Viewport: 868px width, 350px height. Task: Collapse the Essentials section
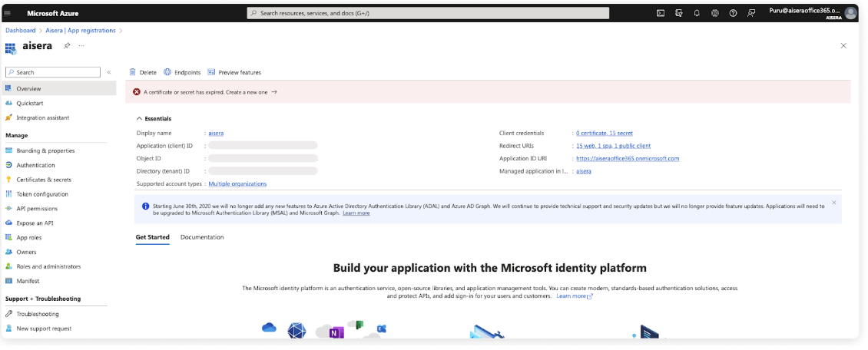click(154, 119)
